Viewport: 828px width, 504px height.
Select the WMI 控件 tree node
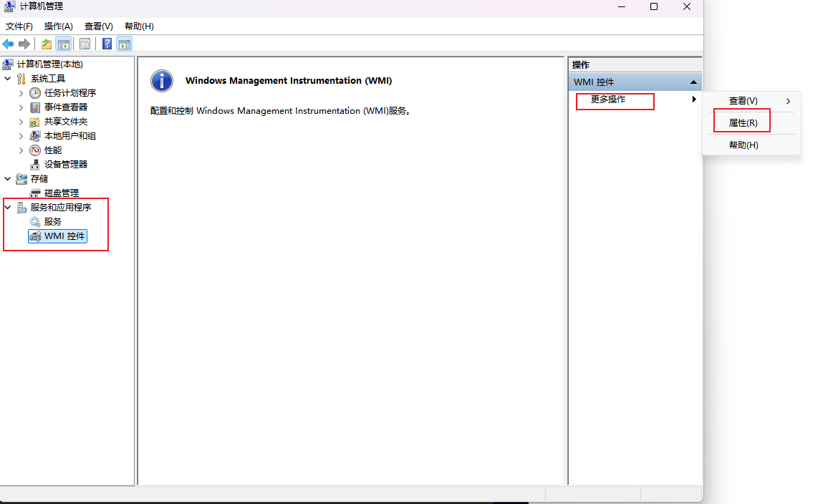(x=57, y=236)
